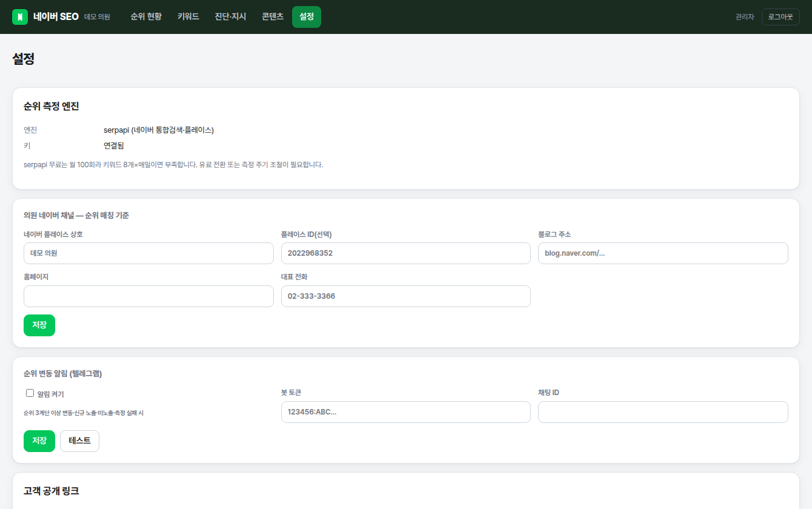The height and width of the screenshot is (509, 812).
Task: Save the 의원 네이버 채널 settings
Action: coord(39,325)
